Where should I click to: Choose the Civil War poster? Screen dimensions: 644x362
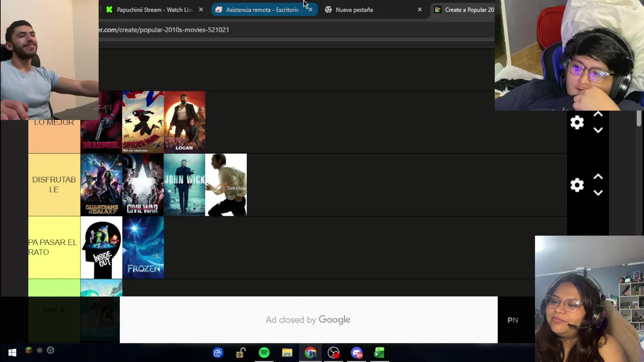[143, 185]
